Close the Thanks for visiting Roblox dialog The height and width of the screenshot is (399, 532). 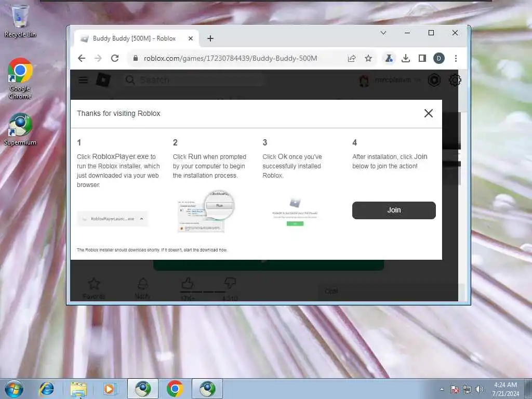[x=428, y=113]
